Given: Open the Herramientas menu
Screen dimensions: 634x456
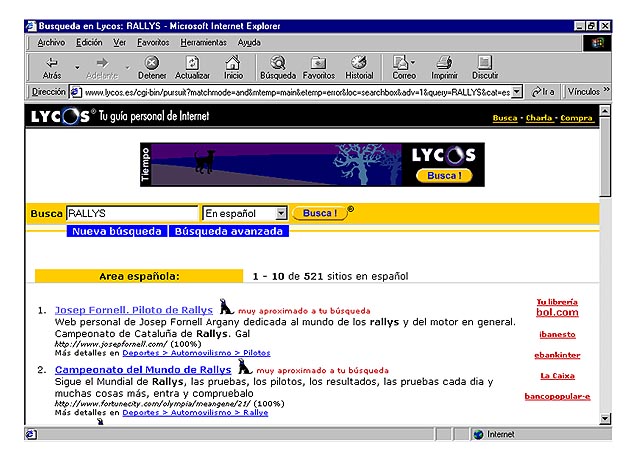Looking at the screenshot, I should 203,42.
